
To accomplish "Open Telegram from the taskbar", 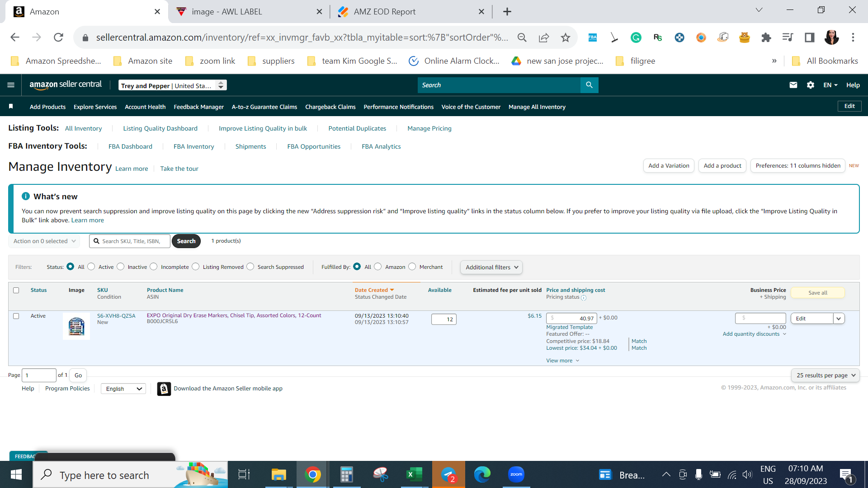I will (x=448, y=474).
